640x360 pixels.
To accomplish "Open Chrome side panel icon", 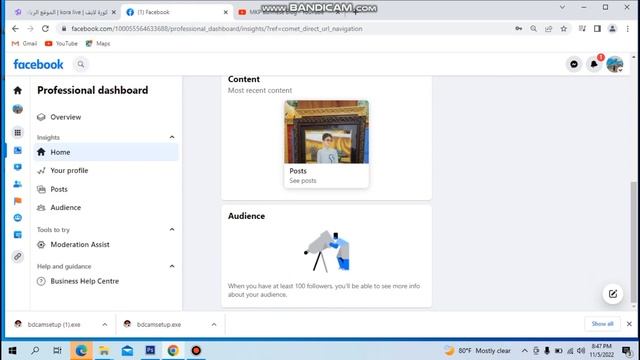I will (597, 29).
